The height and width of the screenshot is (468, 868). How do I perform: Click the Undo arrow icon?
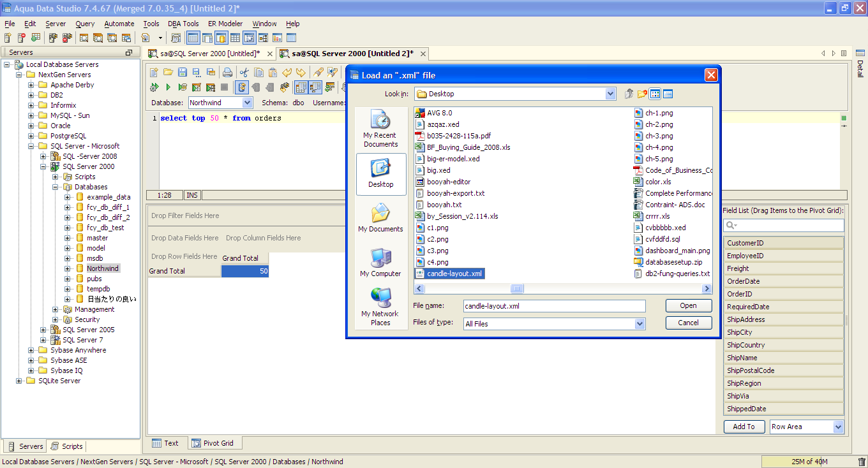pyautogui.click(x=287, y=72)
